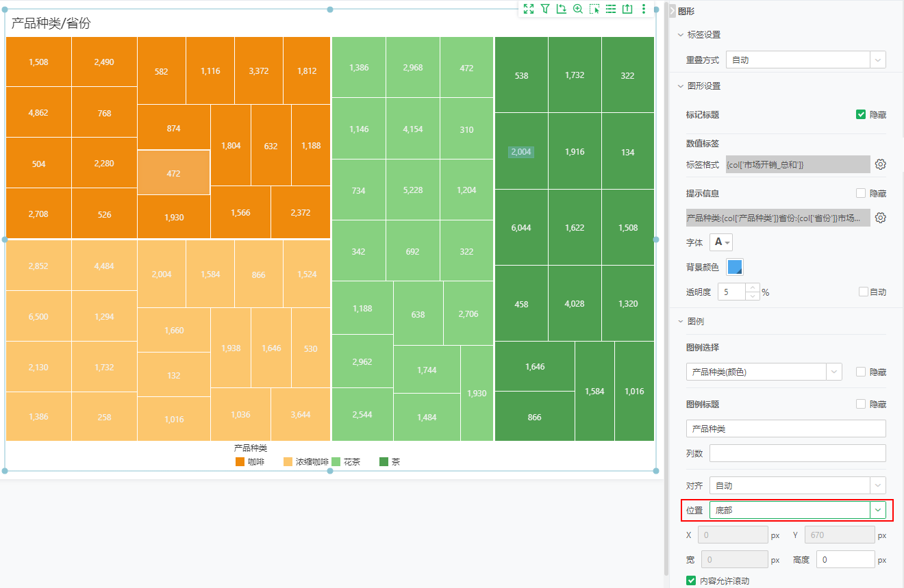The width and height of the screenshot is (904, 588).
Task: Uncheck 隐藏 next to 标记标题
Action: tap(861, 114)
